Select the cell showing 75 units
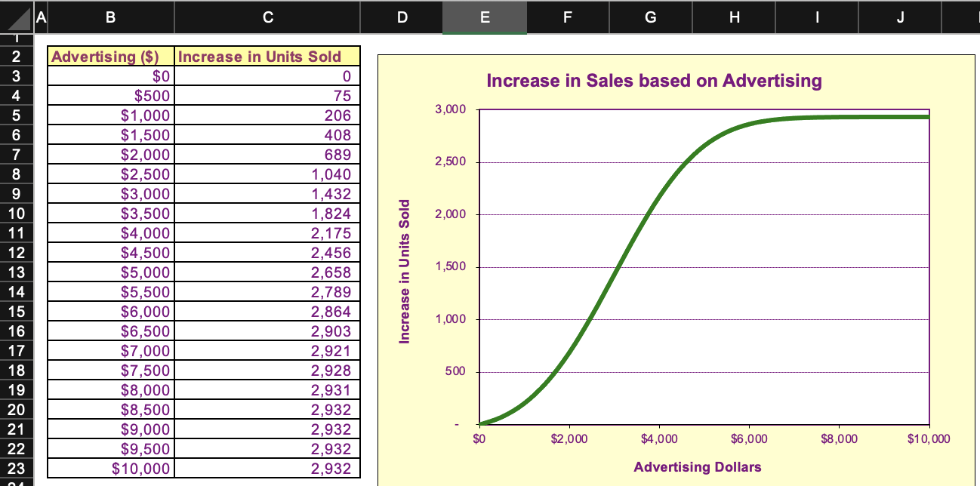 pos(268,96)
